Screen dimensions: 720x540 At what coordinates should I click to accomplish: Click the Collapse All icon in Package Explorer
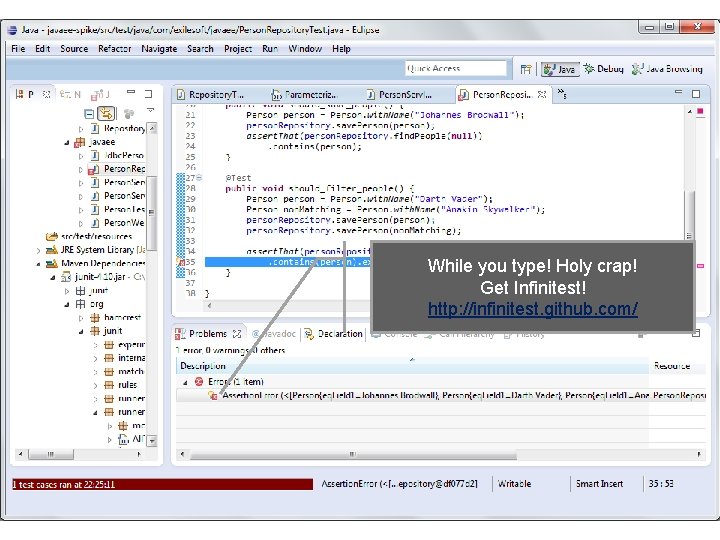pos(89,113)
